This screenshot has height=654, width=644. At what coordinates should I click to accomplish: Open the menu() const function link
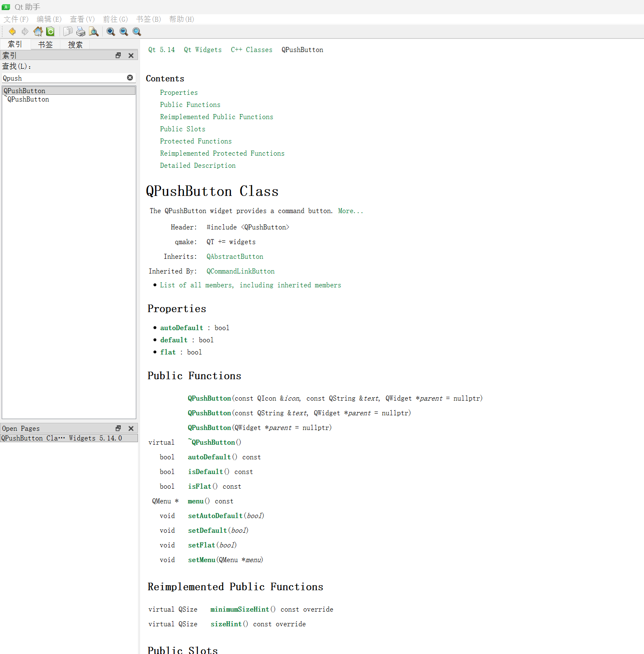pos(195,501)
